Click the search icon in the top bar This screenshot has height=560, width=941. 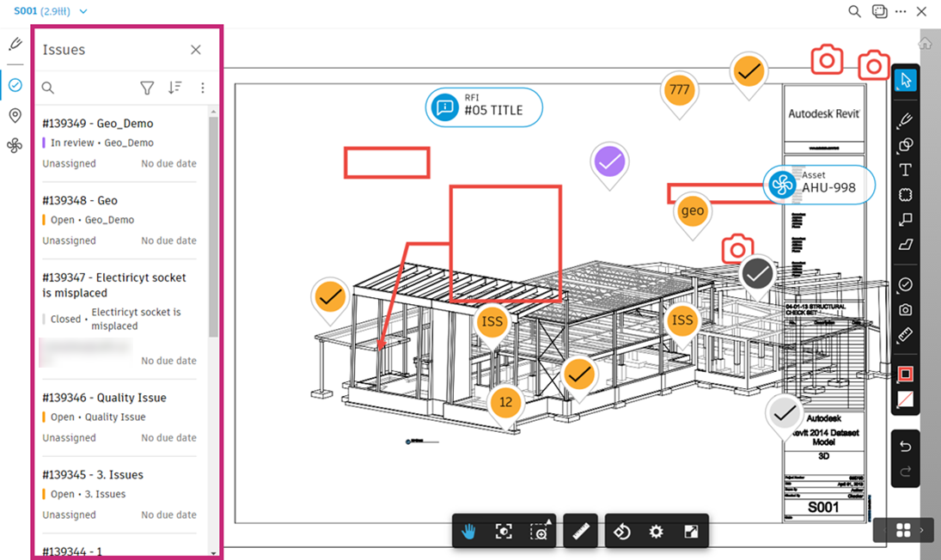click(x=854, y=11)
